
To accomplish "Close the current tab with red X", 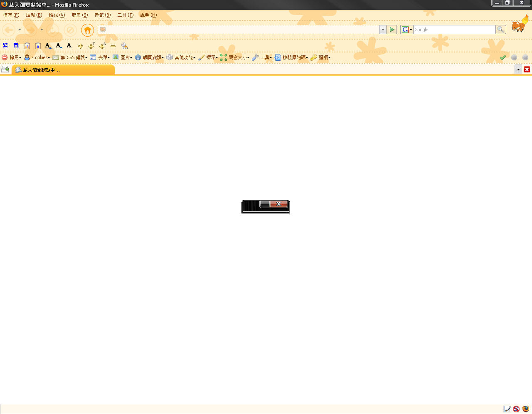I will pos(527,69).
